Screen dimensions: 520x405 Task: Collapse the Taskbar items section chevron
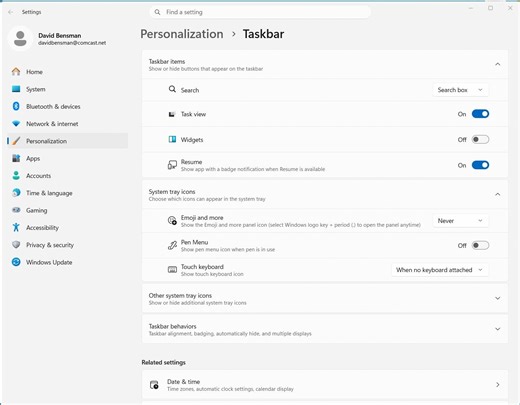[x=498, y=64]
